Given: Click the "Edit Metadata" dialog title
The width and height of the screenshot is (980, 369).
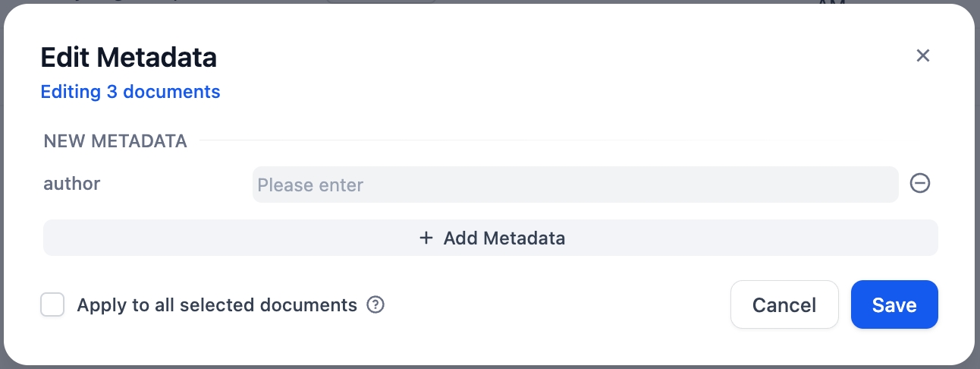Looking at the screenshot, I should (128, 58).
